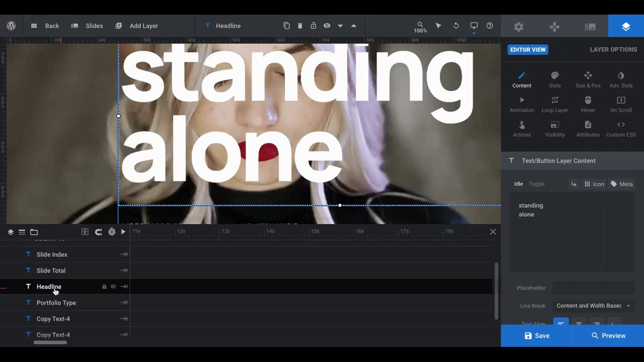The width and height of the screenshot is (644, 362).
Task: Click the Meta tag button
Action: (622, 184)
